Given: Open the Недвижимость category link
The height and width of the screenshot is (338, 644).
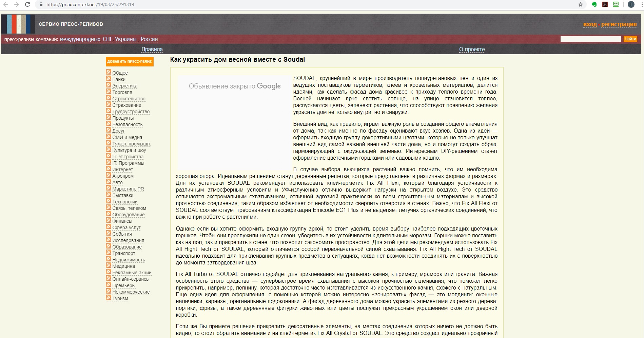Looking at the screenshot, I should coord(129,260).
